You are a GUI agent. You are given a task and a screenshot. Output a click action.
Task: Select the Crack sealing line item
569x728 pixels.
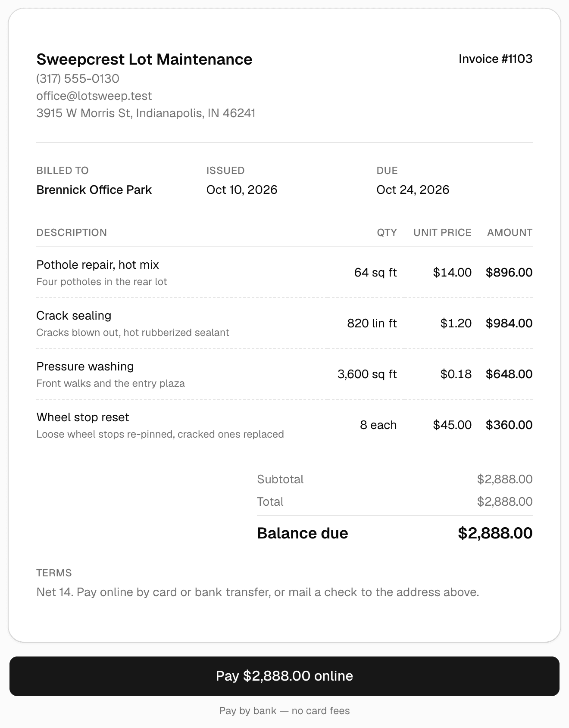[284, 324]
